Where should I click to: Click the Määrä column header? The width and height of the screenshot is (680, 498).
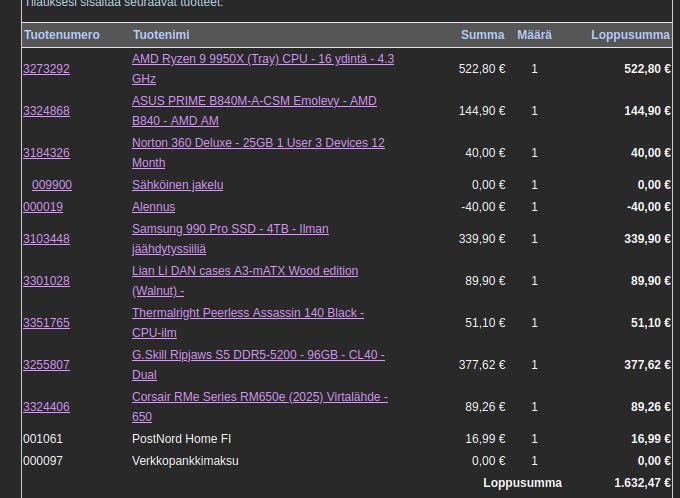534,35
